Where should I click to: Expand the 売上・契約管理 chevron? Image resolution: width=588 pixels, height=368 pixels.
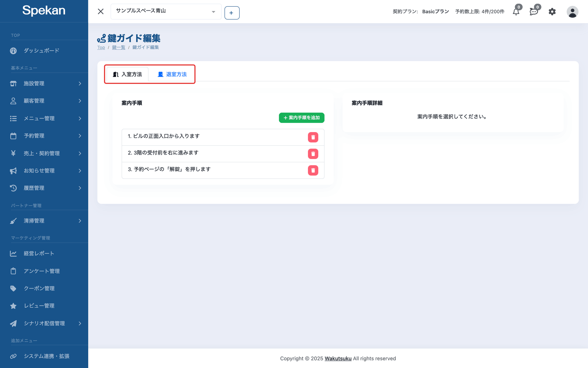click(80, 153)
